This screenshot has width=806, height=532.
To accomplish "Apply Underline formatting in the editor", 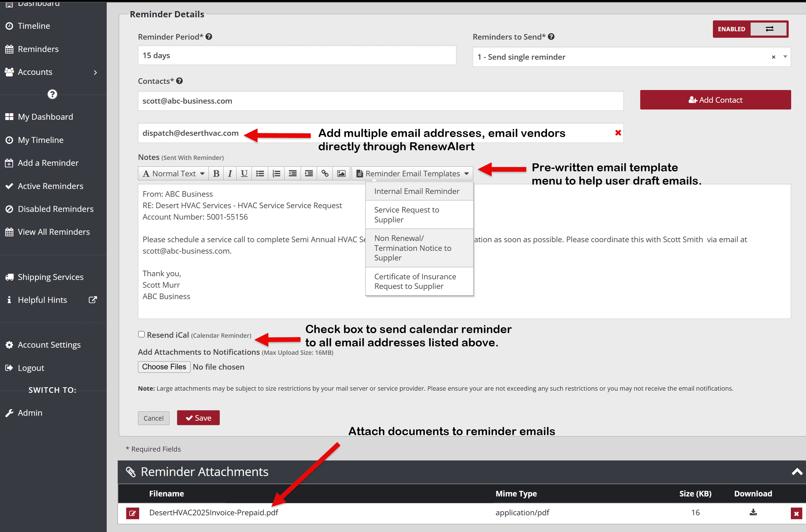I will click(x=244, y=174).
